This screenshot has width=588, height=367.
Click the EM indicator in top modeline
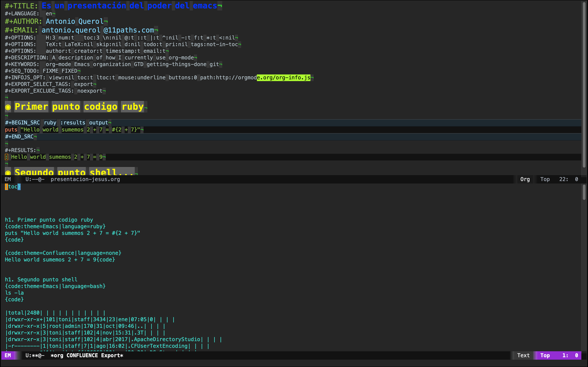(x=8, y=179)
